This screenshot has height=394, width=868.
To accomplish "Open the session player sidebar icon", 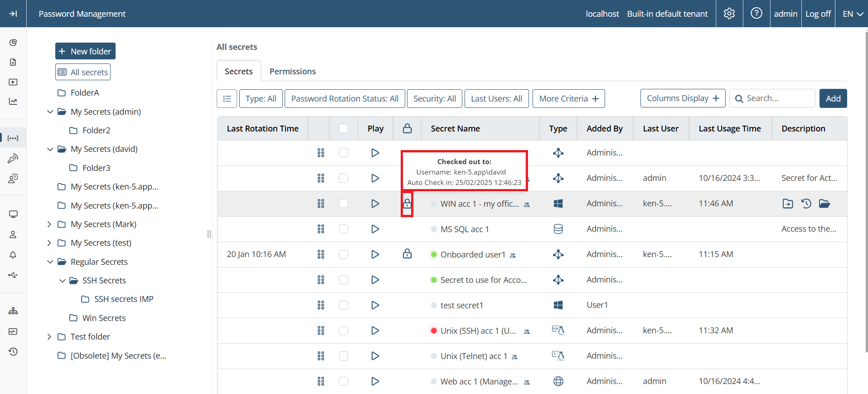I will [13, 82].
